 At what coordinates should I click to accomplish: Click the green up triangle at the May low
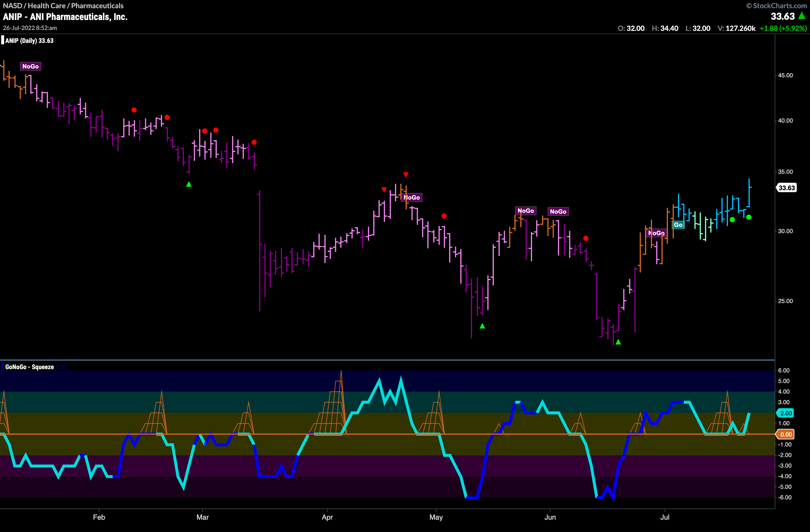(x=482, y=326)
